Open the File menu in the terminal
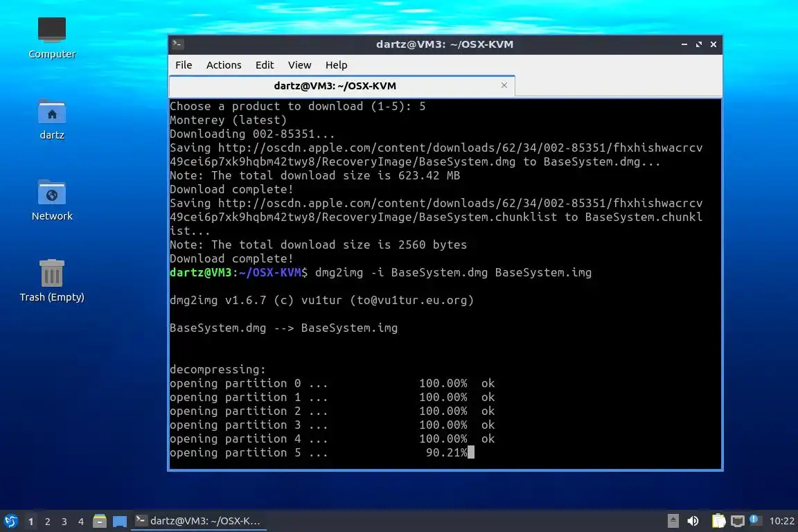 [x=184, y=65]
